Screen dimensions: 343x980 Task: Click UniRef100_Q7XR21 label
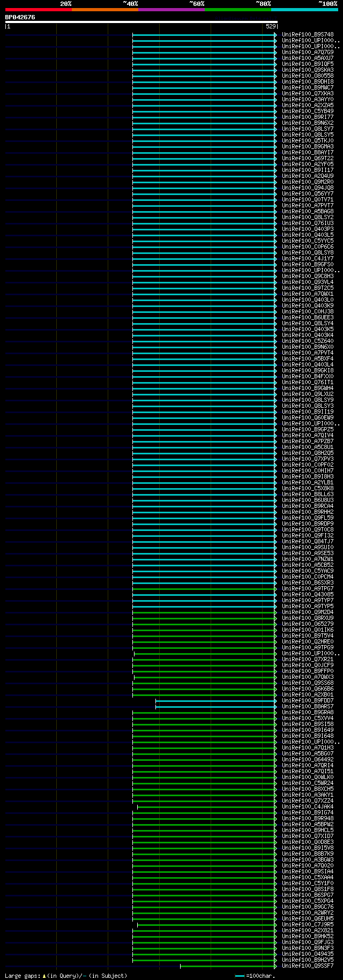click(308, 660)
